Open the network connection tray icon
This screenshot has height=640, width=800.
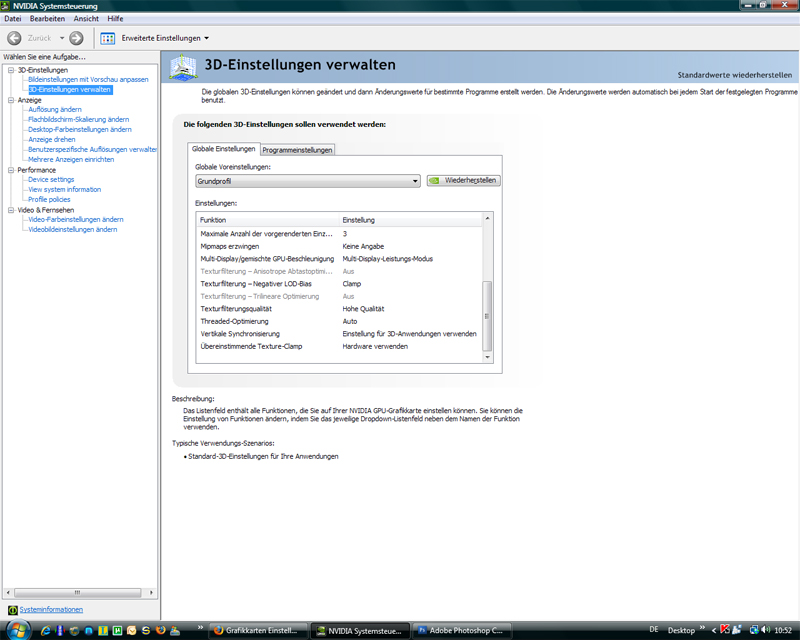[x=754, y=630]
